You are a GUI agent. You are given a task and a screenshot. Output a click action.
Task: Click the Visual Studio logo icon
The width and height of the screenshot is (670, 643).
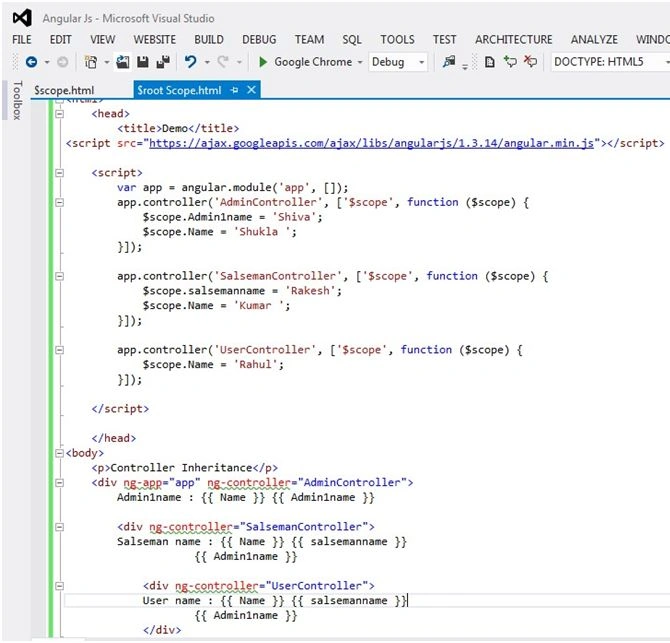point(22,18)
